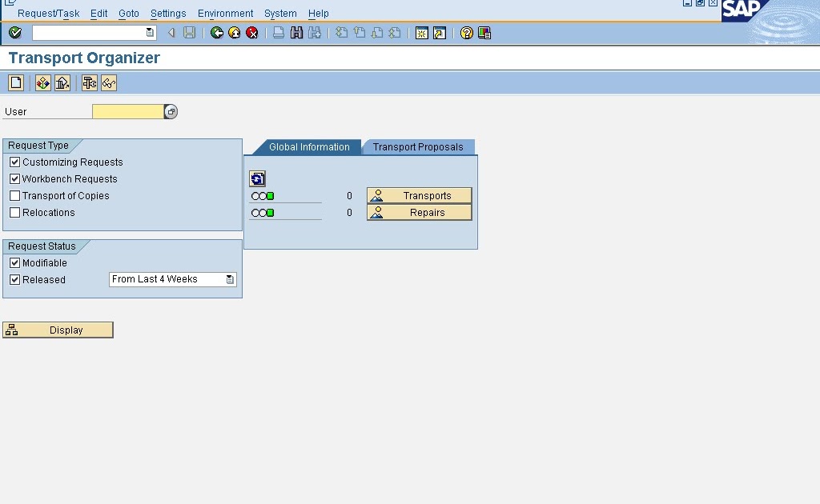The height and width of the screenshot is (504, 820).
Task: Expand the command field history dropdown
Action: (x=149, y=33)
